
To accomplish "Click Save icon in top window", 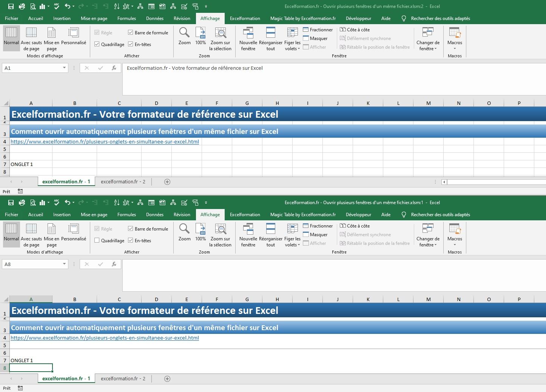I will click(x=11, y=6).
